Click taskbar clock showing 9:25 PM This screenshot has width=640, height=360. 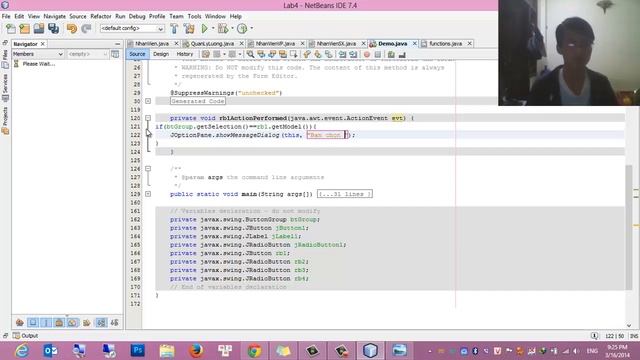[x=617, y=351]
